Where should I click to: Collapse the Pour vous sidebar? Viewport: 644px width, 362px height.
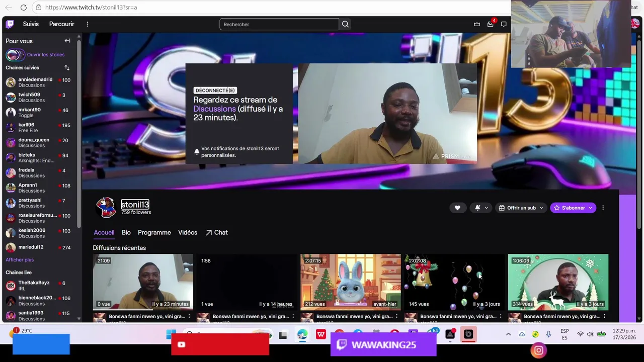[x=67, y=41]
